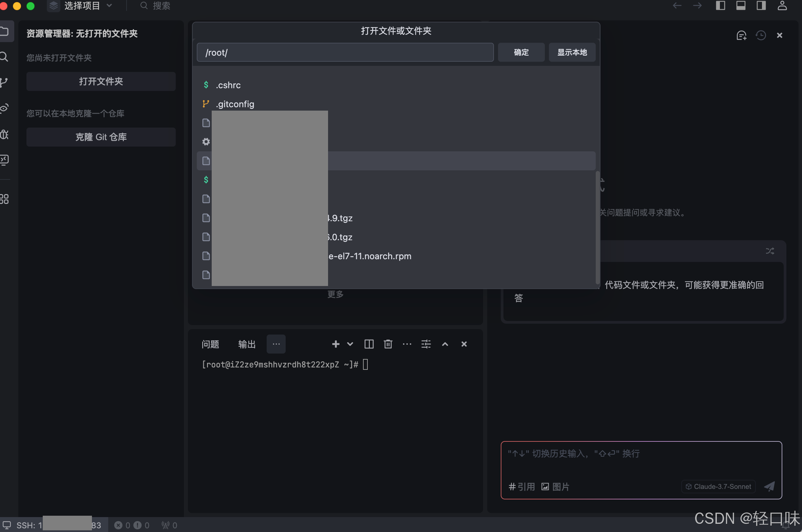Start a new chat in AI panel
This screenshot has height=532, width=802.
point(741,35)
